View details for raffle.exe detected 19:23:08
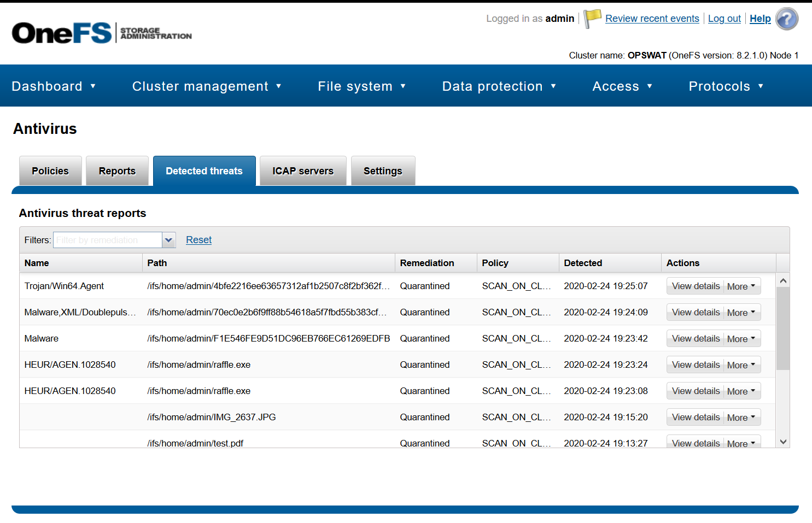Image resolution: width=812 pixels, height=523 pixels. click(x=696, y=391)
